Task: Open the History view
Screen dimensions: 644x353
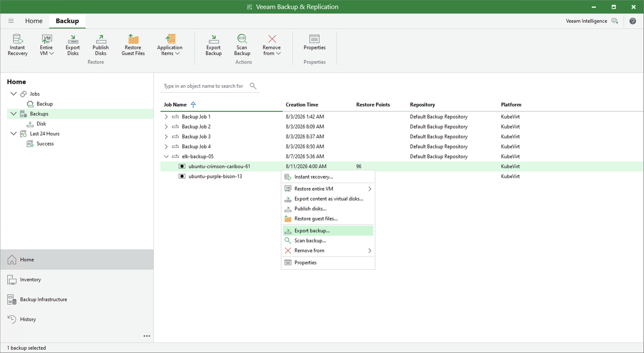Action: coord(77,319)
